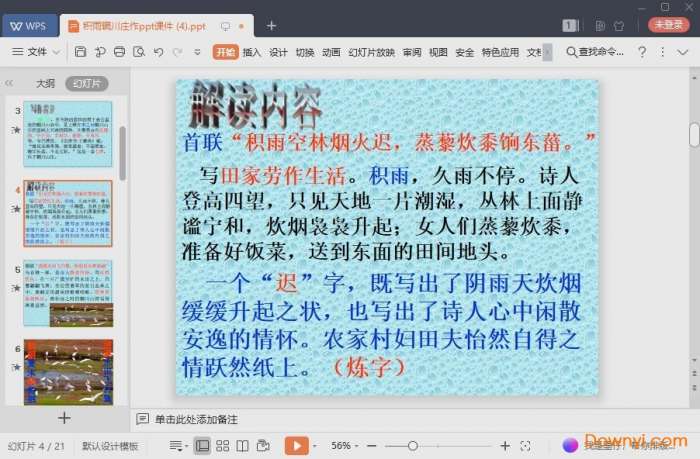Switch to slide sorter grid view
700x459 pixels.
pos(222,446)
